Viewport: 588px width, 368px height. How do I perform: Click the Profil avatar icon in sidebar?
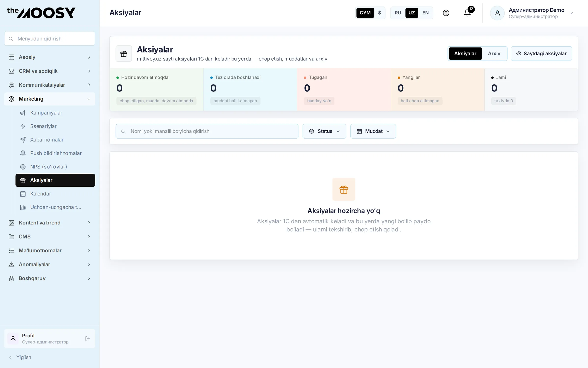click(x=13, y=339)
